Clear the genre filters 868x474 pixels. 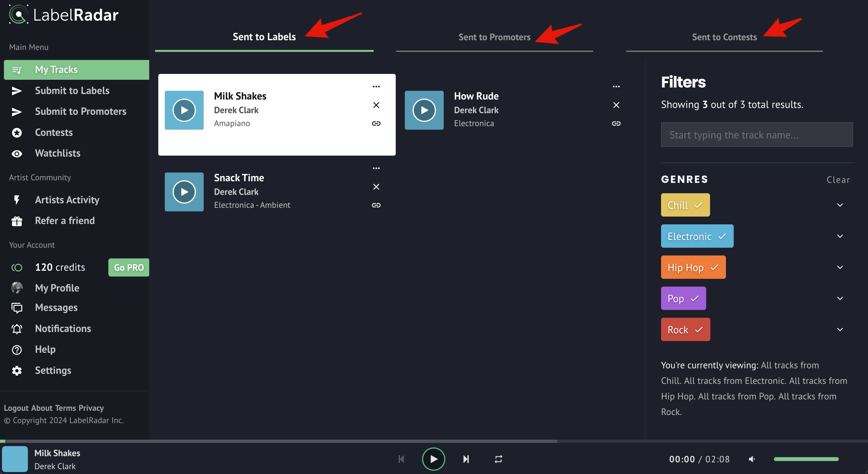838,180
